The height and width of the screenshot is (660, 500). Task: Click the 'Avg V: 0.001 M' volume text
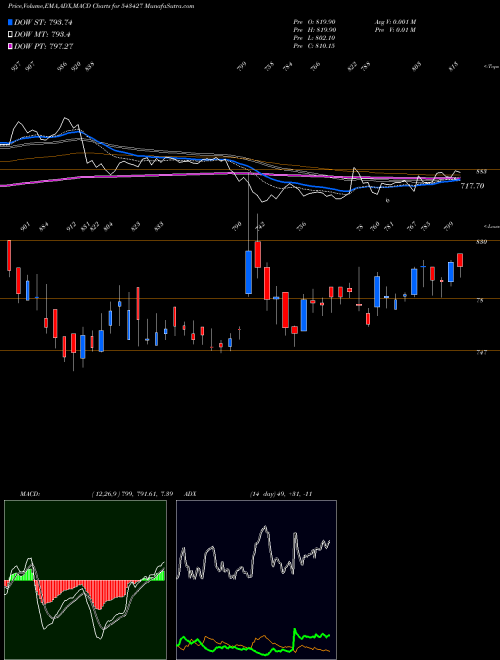[x=395, y=22]
